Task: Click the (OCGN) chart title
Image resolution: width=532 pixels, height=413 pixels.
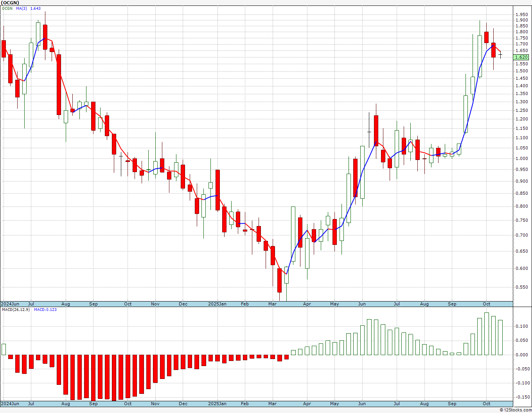Action: [10, 3]
